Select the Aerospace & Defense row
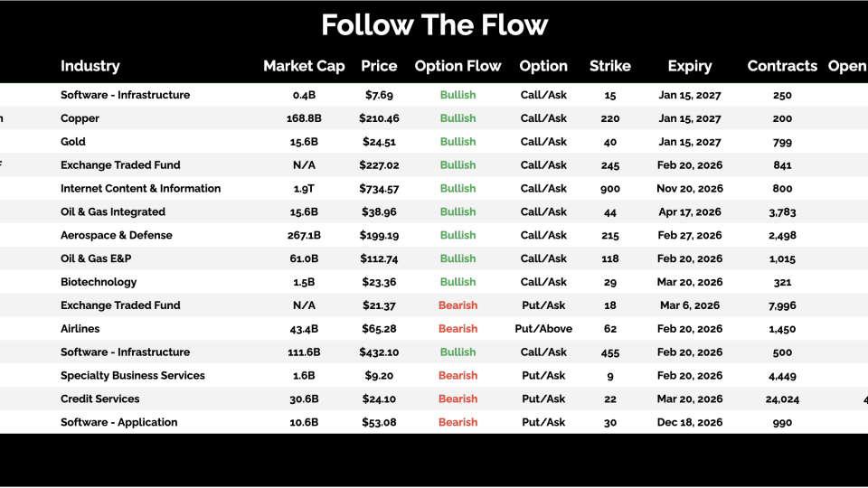Image resolution: width=868 pixels, height=488 pixels. click(116, 235)
